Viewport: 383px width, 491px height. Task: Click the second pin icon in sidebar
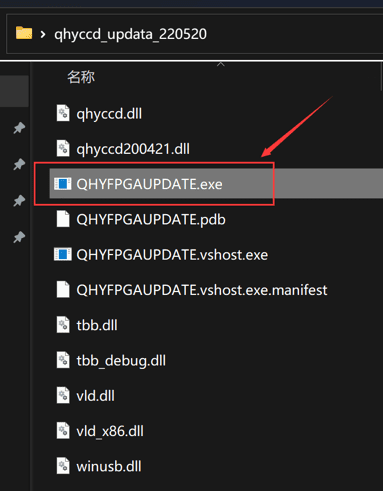tap(19, 164)
